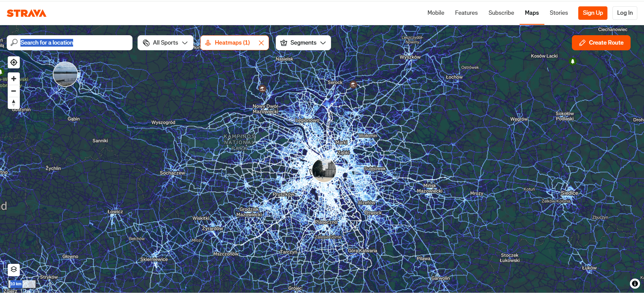Viewport: 644px width, 293px height.
Task: Click the Żyrardów map label
Action: click(212, 228)
